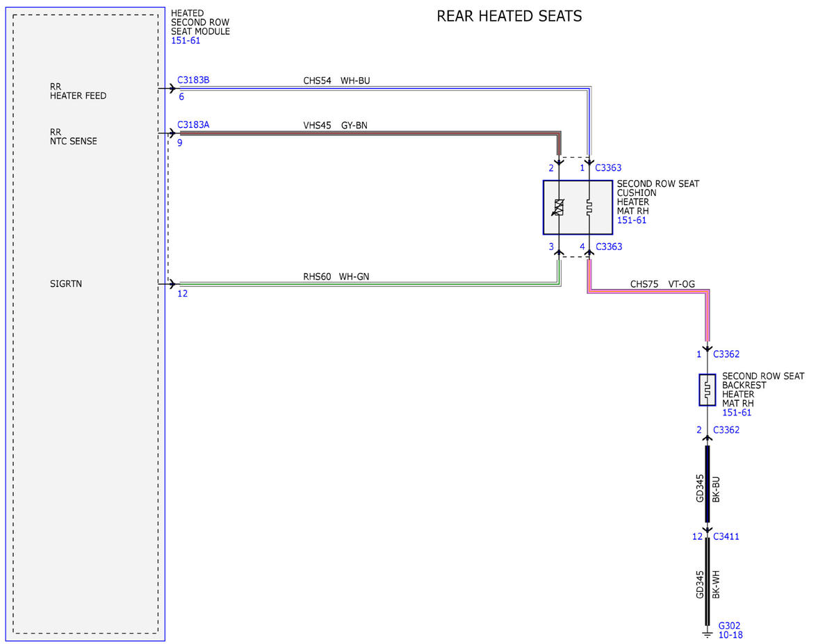Select the GD345 BK-BU ground wire
834x644 pixels.
tap(708, 484)
